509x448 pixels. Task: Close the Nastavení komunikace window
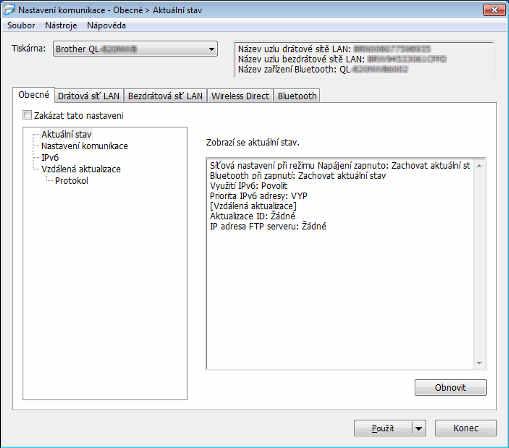tap(494, 10)
